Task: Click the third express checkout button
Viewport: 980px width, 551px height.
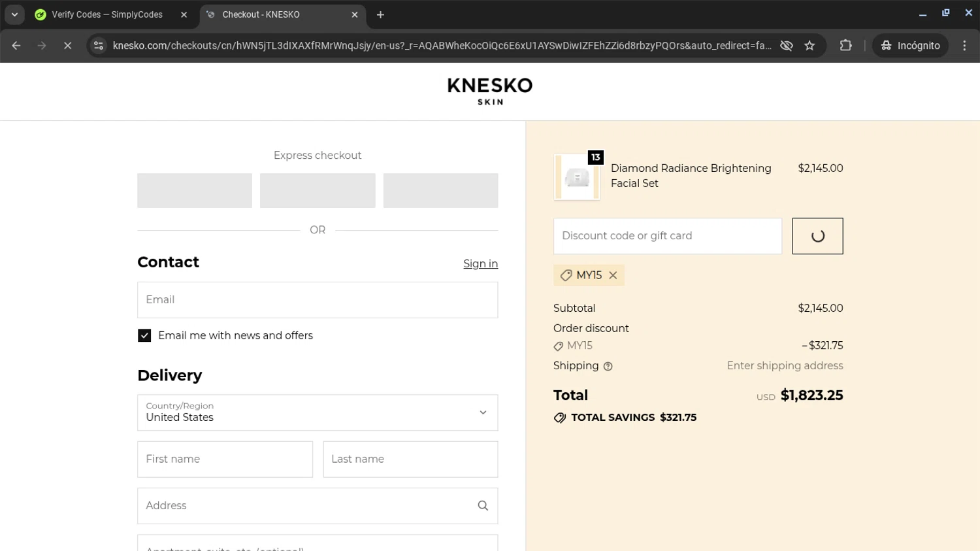Action: pos(440,190)
